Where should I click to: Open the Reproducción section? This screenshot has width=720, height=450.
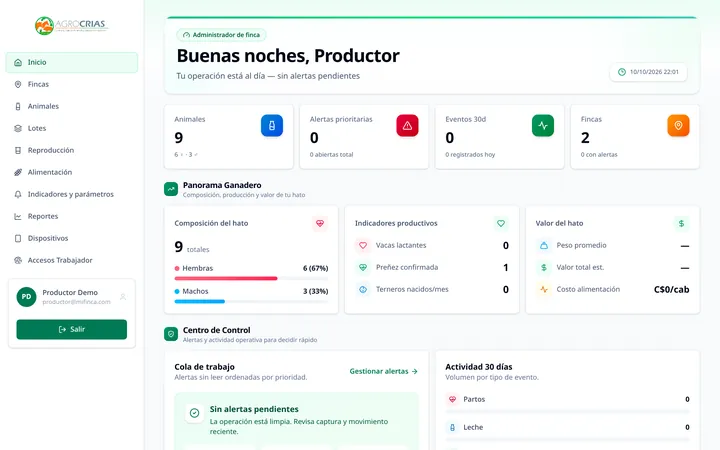tap(72, 151)
